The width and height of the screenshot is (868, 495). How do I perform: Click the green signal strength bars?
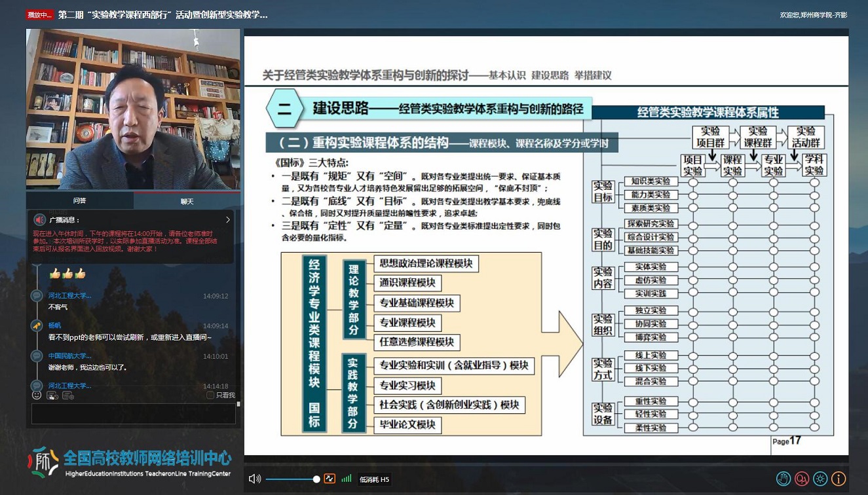(346, 479)
